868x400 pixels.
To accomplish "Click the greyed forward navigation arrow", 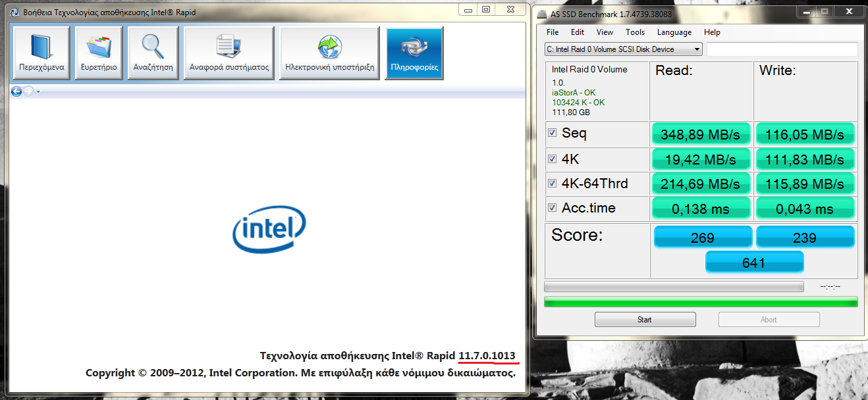I will coord(28,91).
